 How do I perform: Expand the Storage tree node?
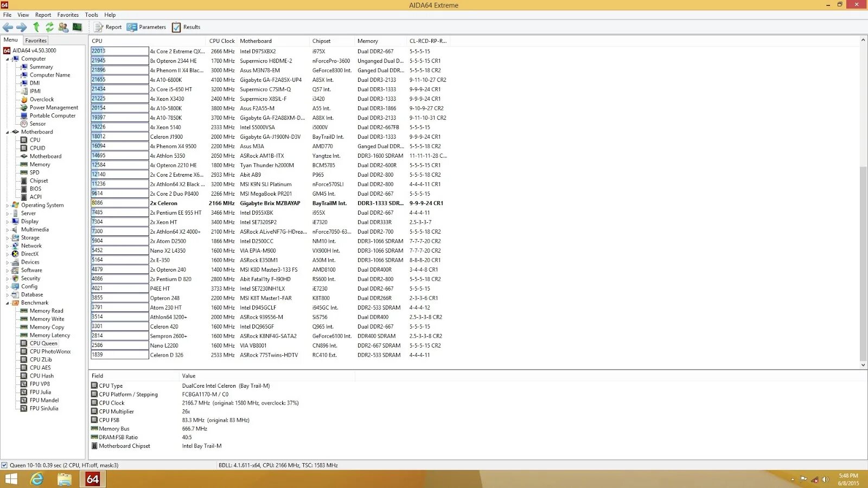click(x=8, y=238)
